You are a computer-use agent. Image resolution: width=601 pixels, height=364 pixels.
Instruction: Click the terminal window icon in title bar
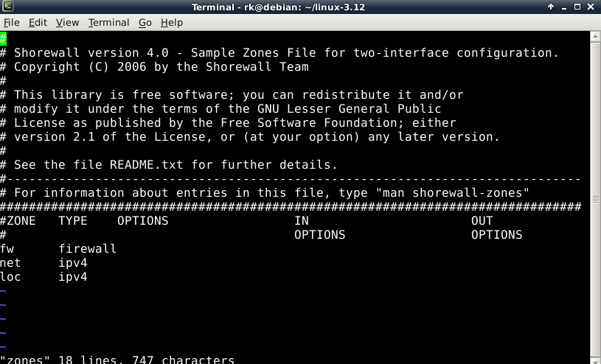click(x=7, y=7)
